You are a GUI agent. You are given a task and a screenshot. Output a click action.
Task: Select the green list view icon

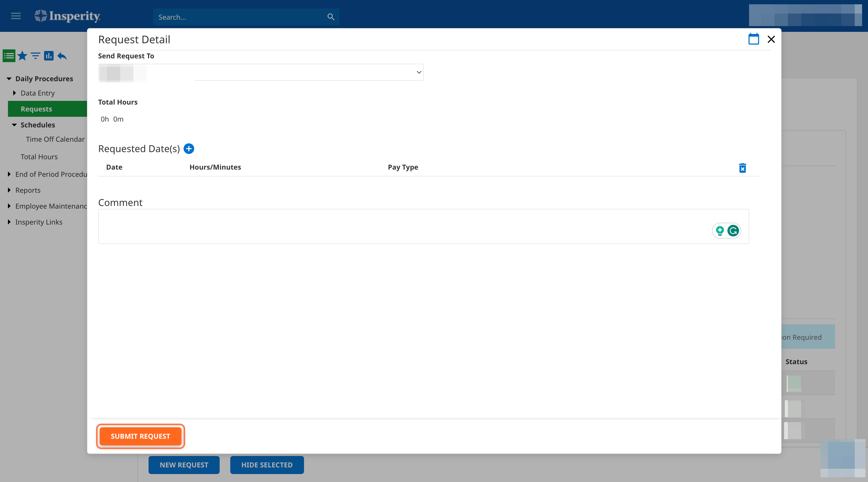pyautogui.click(x=9, y=56)
